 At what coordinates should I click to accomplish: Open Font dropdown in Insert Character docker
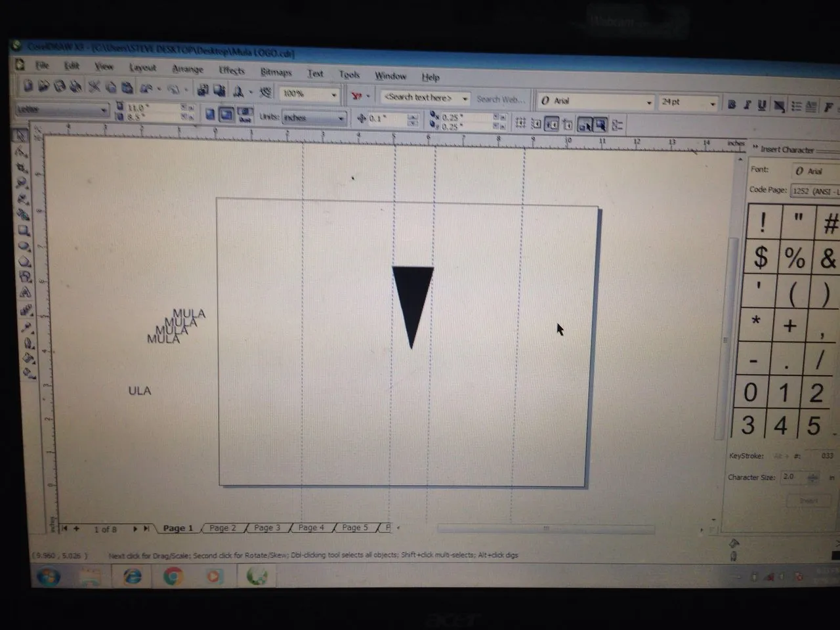(x=816, y=171)
